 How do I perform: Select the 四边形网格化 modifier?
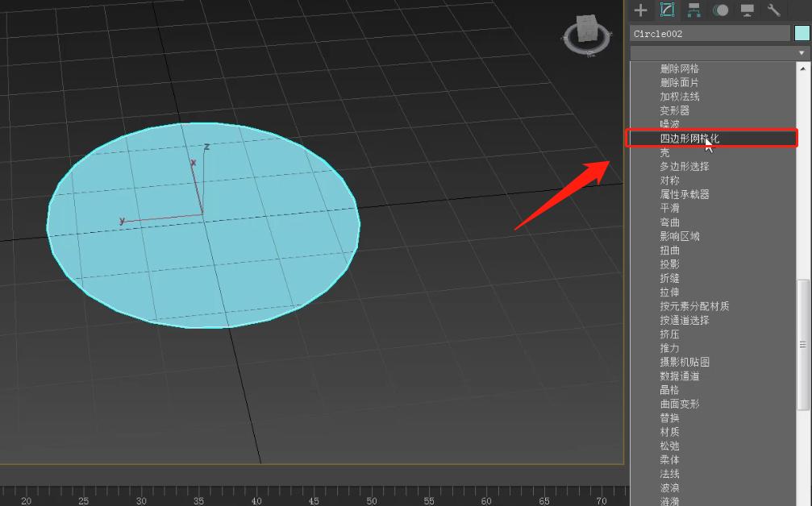(x=689, y=139)
